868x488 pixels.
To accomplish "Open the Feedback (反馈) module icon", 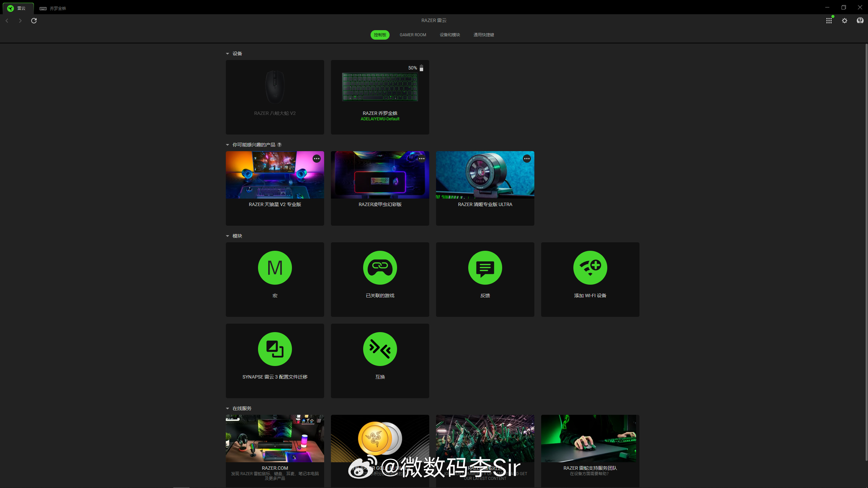I will (485, 268).
